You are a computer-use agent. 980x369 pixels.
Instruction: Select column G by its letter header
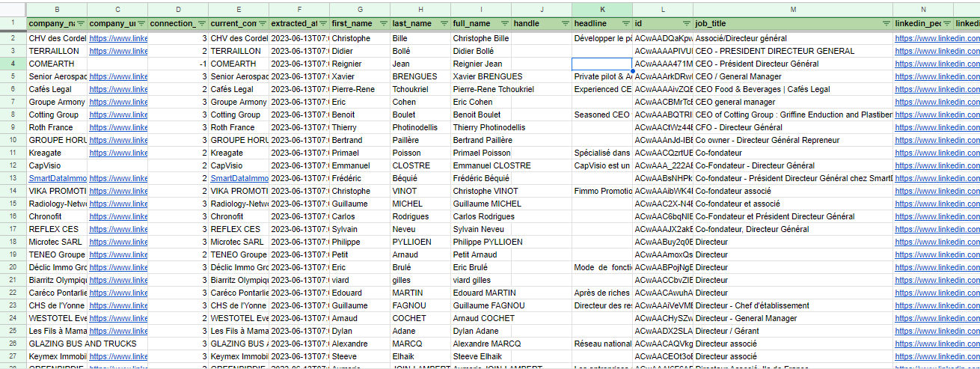360,8
